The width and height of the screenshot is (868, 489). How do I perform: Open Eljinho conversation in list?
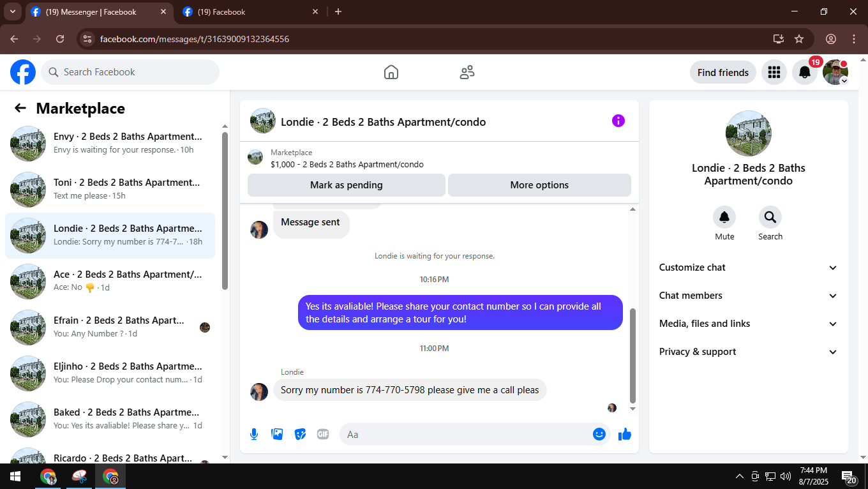tap(110, 373)
